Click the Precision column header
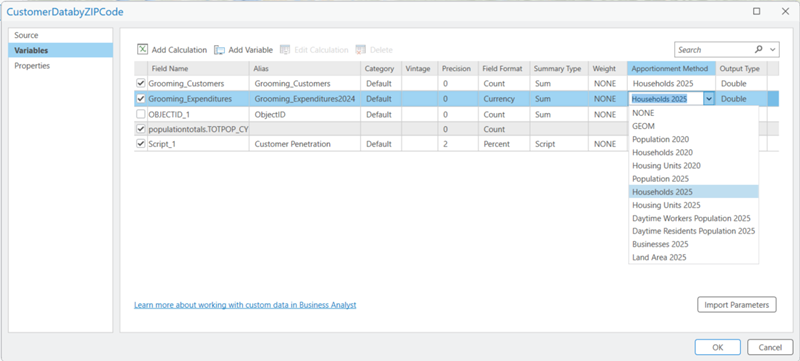800x361 pixels. point(458,68)
